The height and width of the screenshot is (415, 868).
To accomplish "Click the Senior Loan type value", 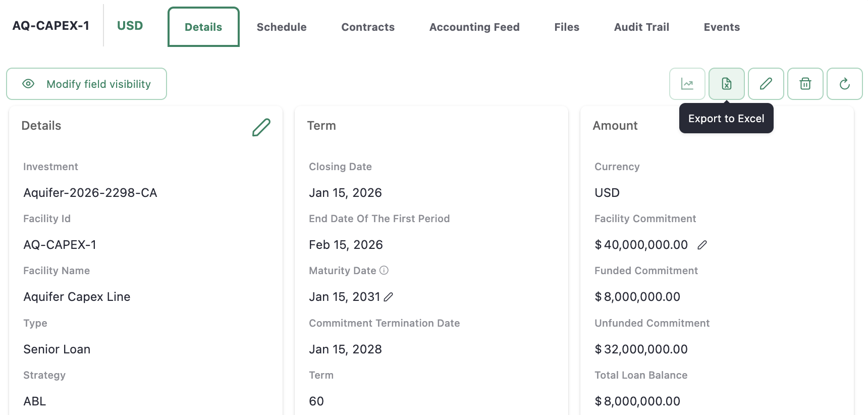I will 57,349.
